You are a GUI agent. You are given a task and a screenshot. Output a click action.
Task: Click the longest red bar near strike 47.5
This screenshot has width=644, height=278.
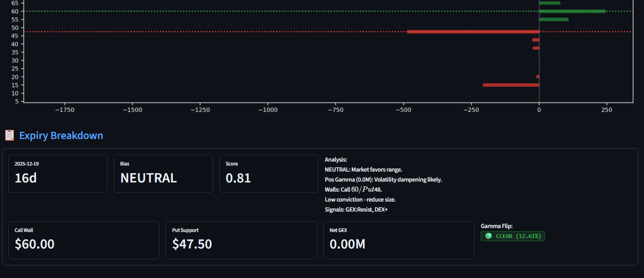coord(473,32)
